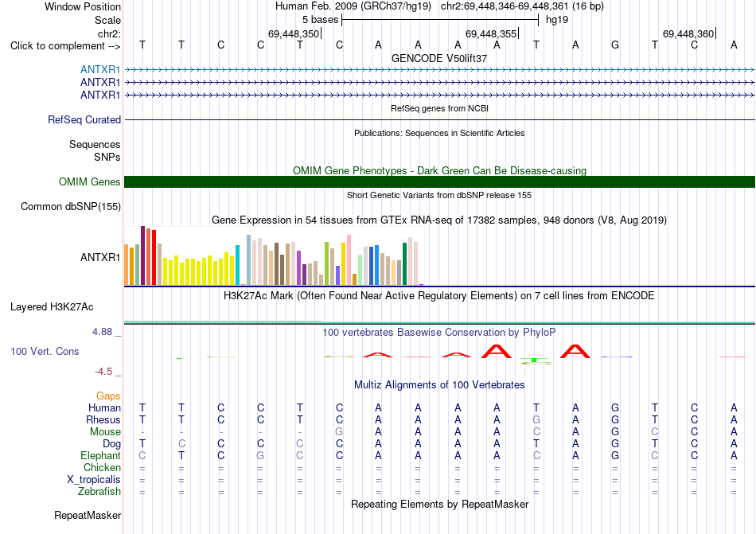The height and width of the screenshot is (534, 756).
Task: Click the GENCODE V50lift37 track title
Action: tap(439, 58)
